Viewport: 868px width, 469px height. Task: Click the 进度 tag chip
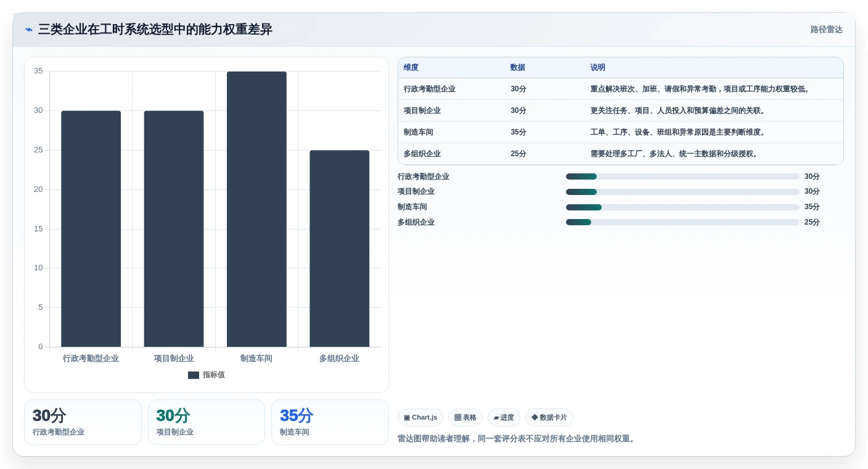pos(504,418)
